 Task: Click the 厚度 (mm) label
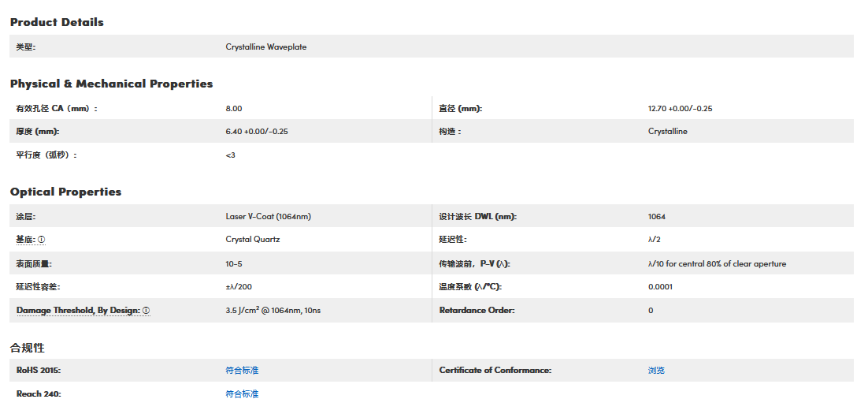pyautogui.click(x=38, y=132)
